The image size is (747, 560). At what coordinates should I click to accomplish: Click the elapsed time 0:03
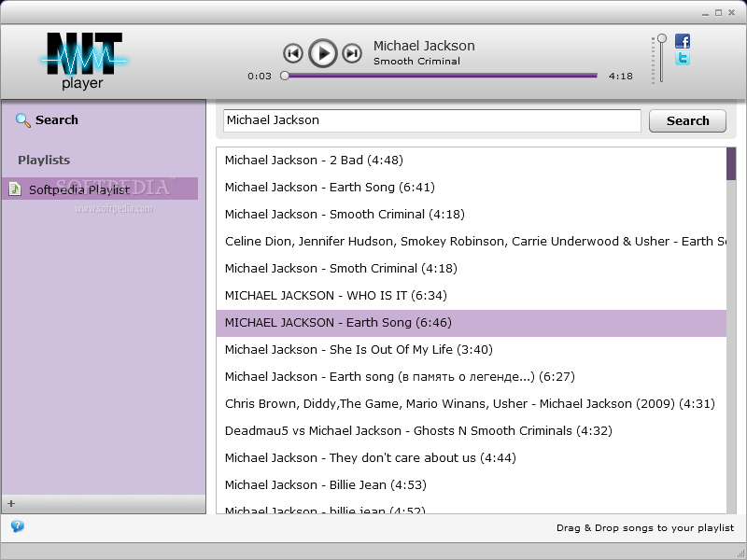[x=260, y=77]
